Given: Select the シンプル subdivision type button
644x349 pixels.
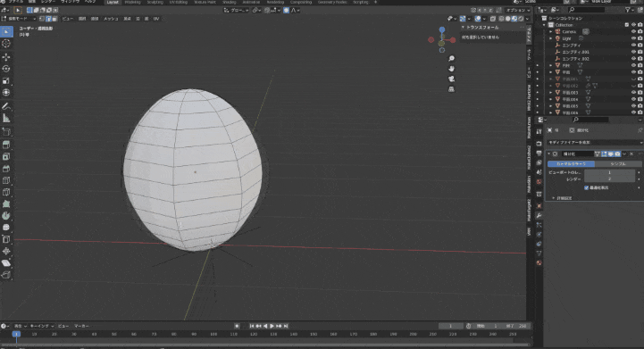Looking at the screenshot, I should 618,164.
